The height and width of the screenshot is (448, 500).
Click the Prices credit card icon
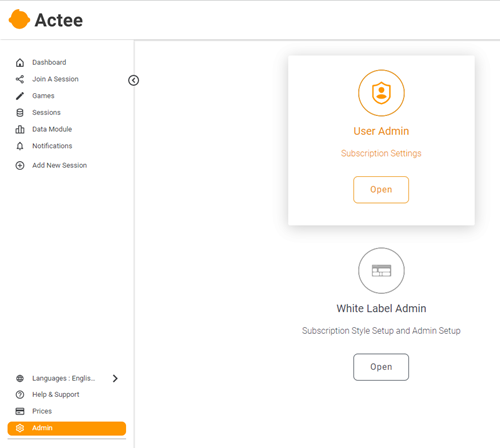coord(20,411)
